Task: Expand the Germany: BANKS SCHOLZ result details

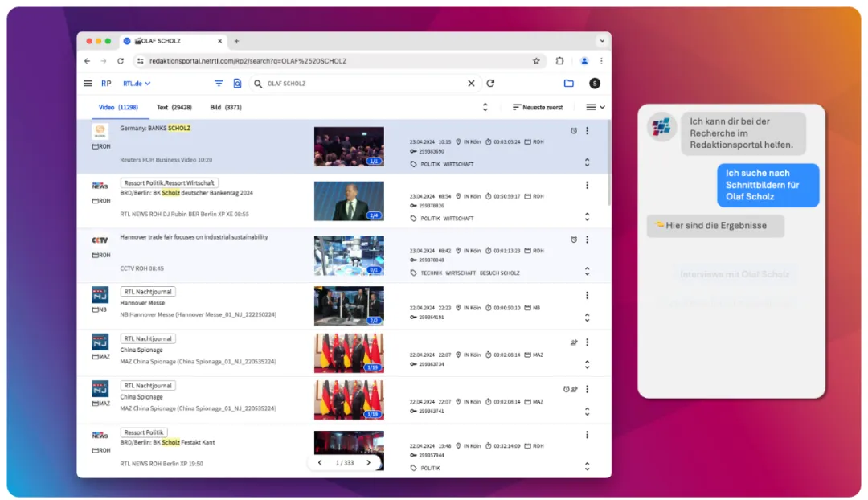Action: tap(588, 162)
